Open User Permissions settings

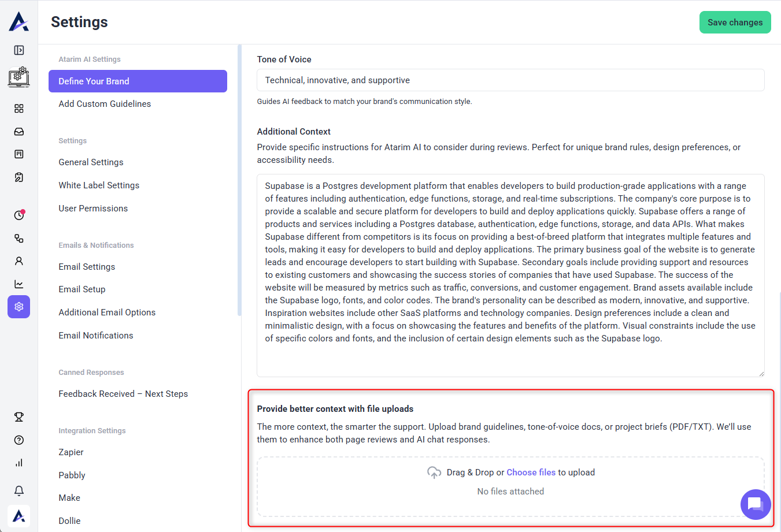(93, 209)
